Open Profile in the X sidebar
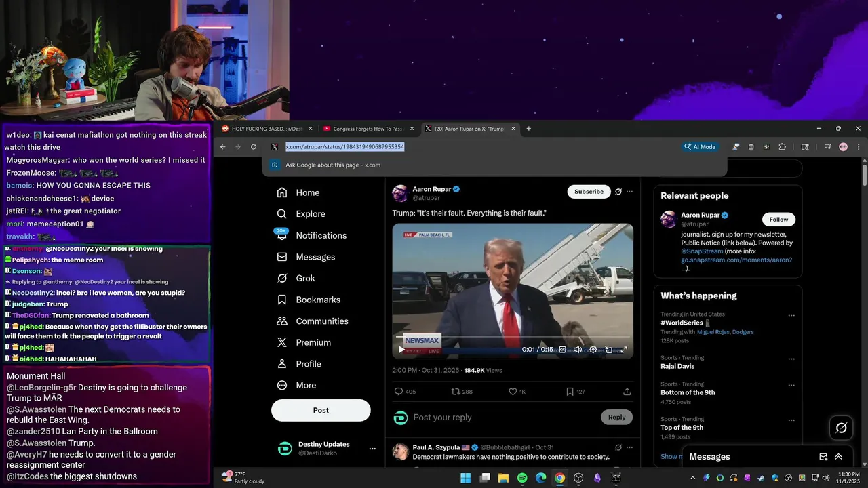The height and width of the screenshot is (488, 868). [x=298, y=364]
